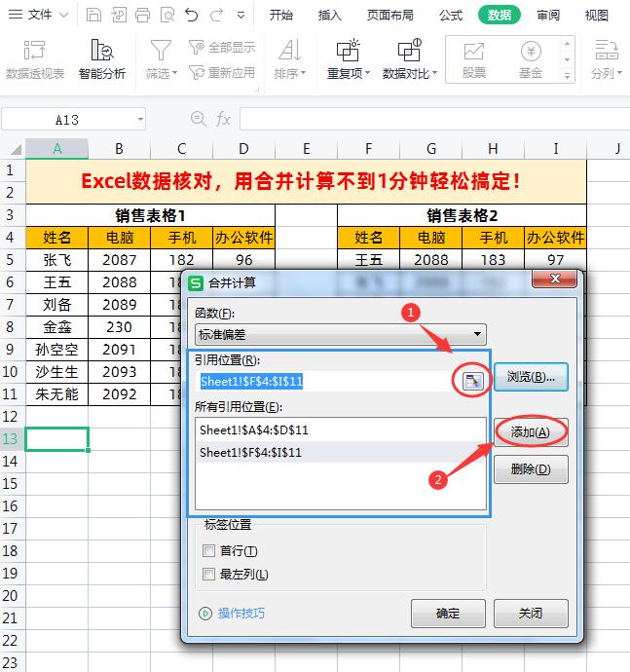Click the fx insert function icon

tap(223, 119)
